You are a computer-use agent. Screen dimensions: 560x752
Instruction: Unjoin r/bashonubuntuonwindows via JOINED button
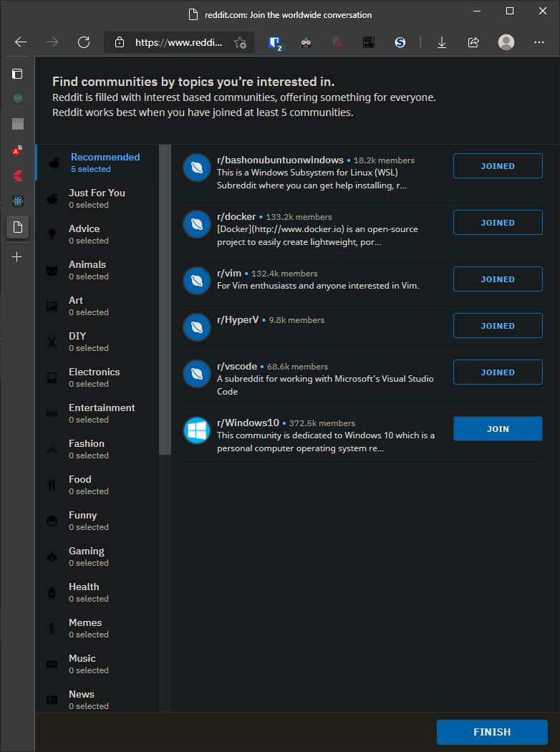pos(498,166)
